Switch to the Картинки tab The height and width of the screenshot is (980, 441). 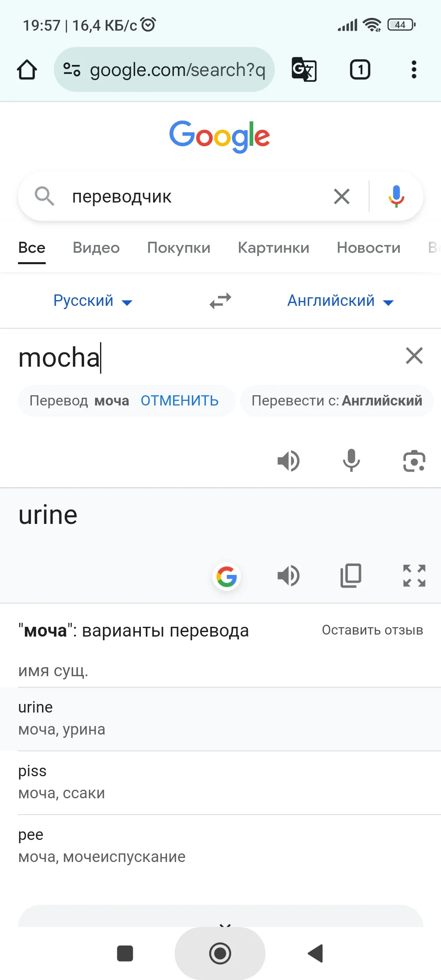click(273, 247)
